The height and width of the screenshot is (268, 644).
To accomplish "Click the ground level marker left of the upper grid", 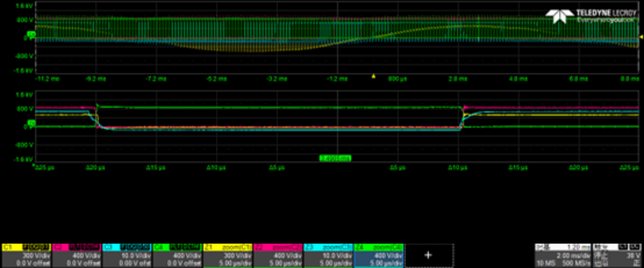I will 32,34.
